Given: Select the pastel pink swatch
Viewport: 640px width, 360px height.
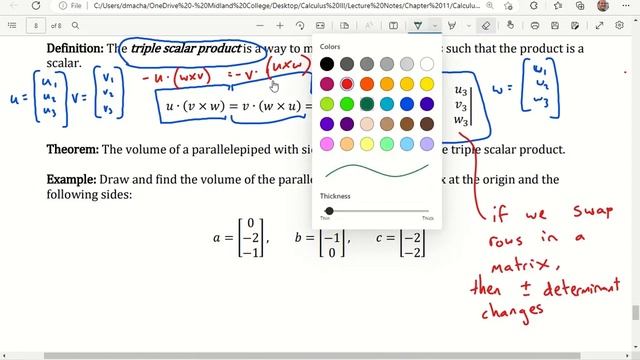Looking at the screenshot, I should click(327, 144).
